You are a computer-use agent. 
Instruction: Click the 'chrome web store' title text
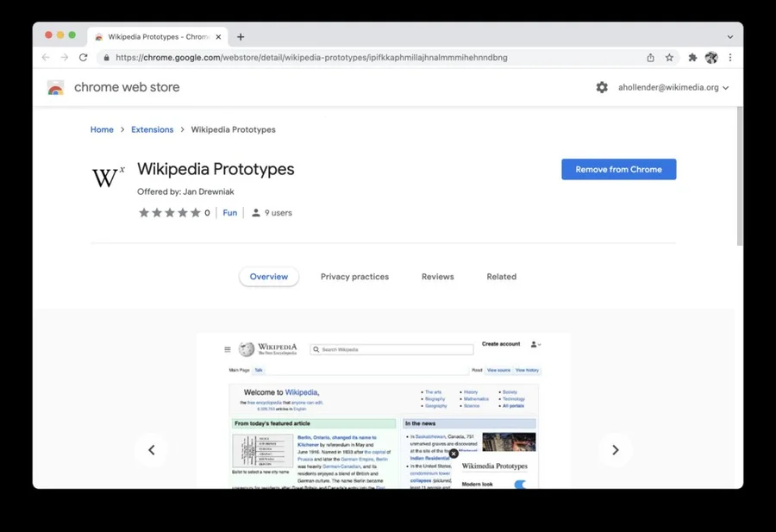(x=127, y=87)
